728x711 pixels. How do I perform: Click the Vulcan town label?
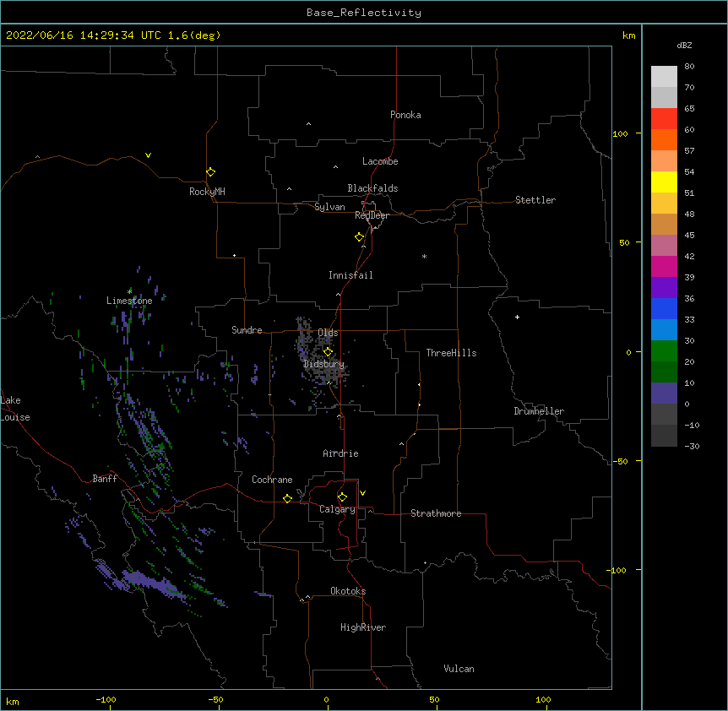[459, 669]
